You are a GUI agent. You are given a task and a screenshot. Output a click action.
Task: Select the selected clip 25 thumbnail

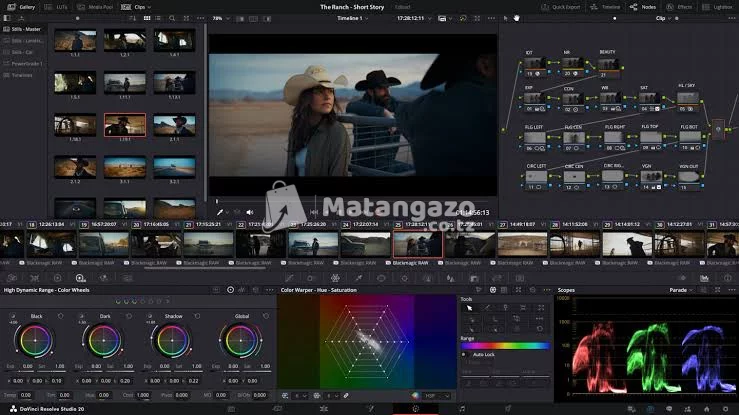click(x=418, y=244)
